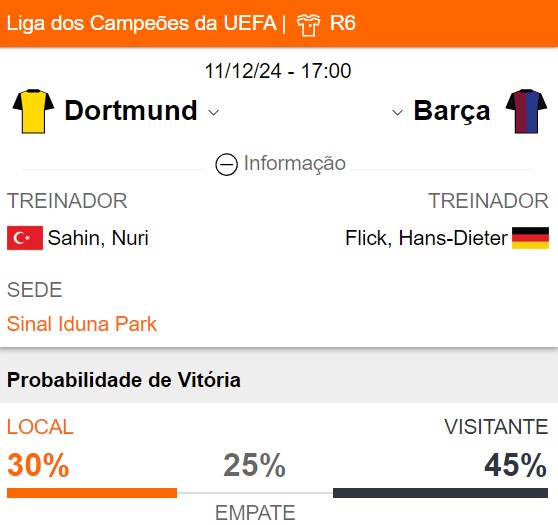Image resolution: width=558 pixels, height=525 pixels.
Task: Click the Barça striped jersey icon
Action: click(526, 111)
